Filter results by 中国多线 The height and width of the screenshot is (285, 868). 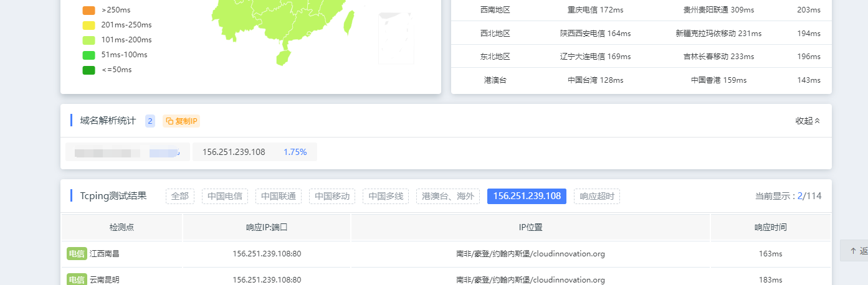pyautogui.click(x=385, y=196)
